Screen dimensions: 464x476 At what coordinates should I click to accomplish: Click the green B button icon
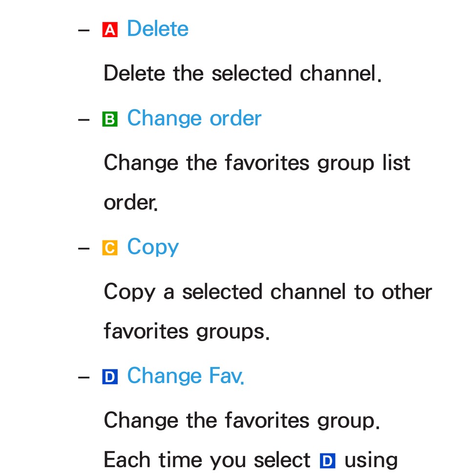[110, 119]
